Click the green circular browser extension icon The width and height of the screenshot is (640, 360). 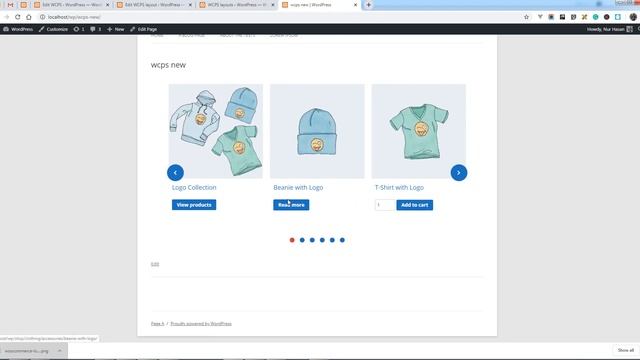point(596,17)
